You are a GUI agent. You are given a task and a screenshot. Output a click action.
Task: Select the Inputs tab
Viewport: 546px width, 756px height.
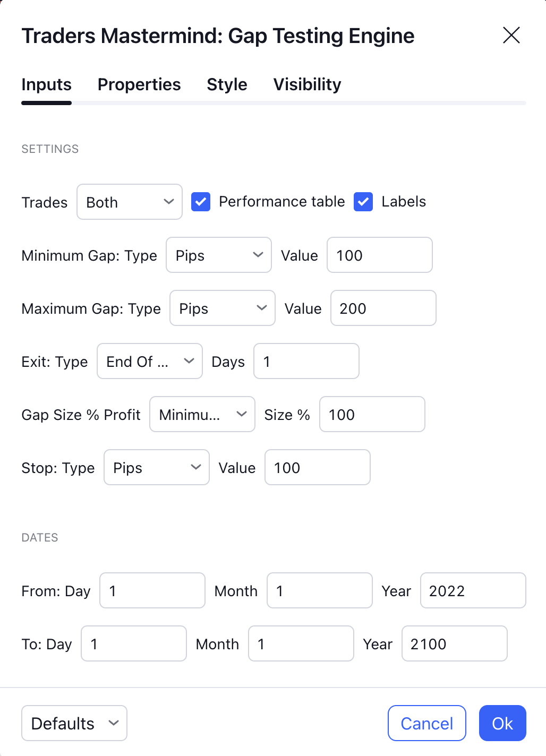[46, 84]
